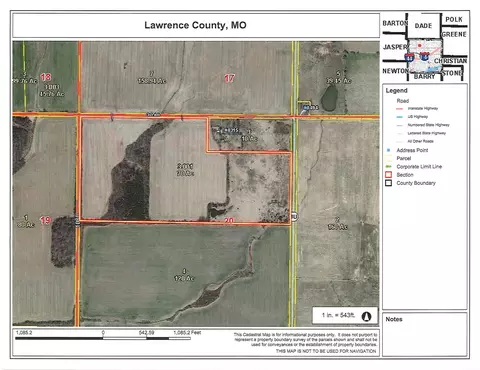Click the Interstate Highway red line symbol
Screen dimensions: 480x370
click(400, 109)
